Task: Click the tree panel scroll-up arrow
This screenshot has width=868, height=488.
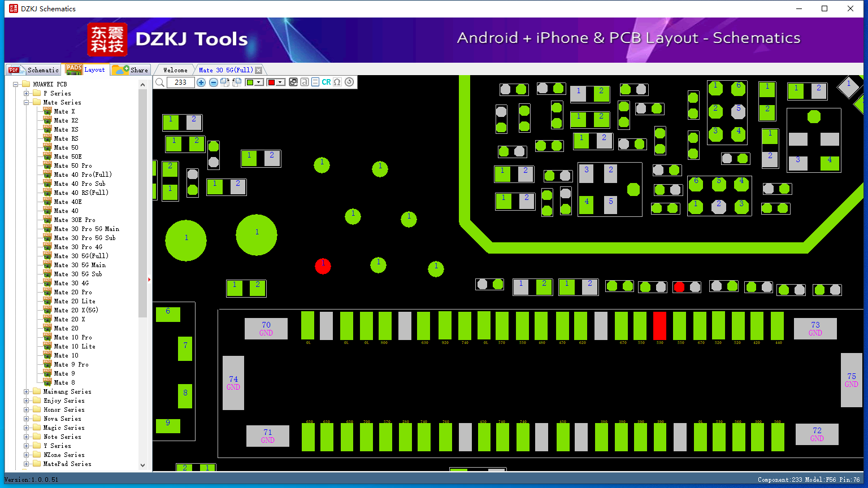Action: (142, 85)
